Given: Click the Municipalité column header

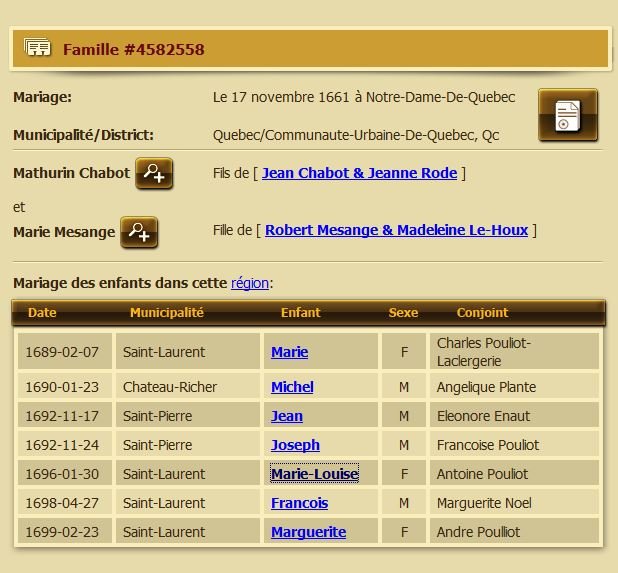Looking at the screenshot, I should coord(167,313).
